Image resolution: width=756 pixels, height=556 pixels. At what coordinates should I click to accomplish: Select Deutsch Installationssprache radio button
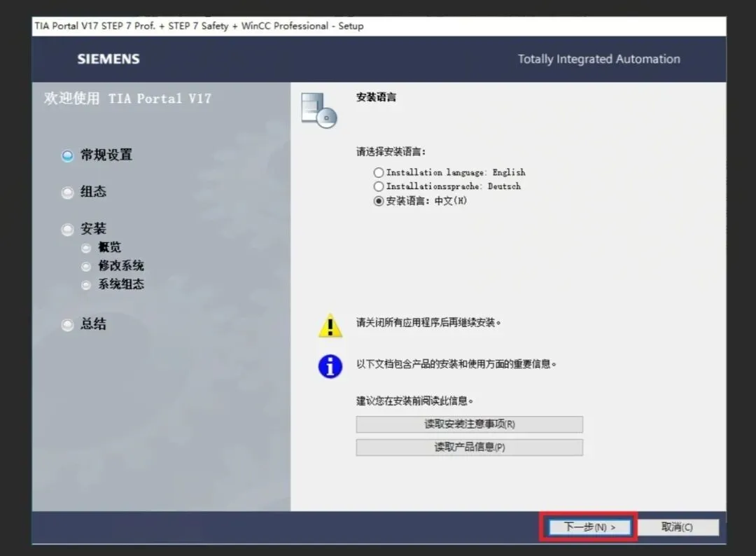coord(379,186)
